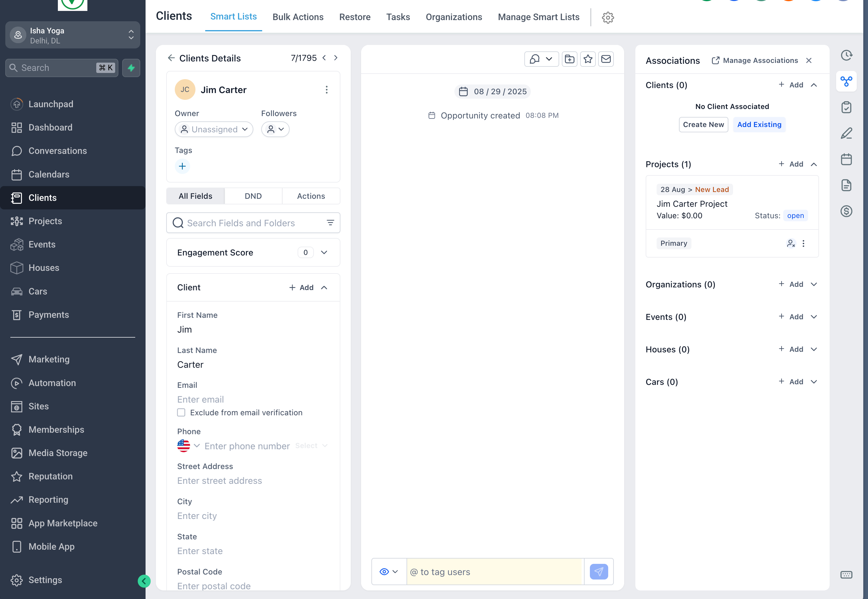Open the phone country flag dropdown

coord(188,445)
